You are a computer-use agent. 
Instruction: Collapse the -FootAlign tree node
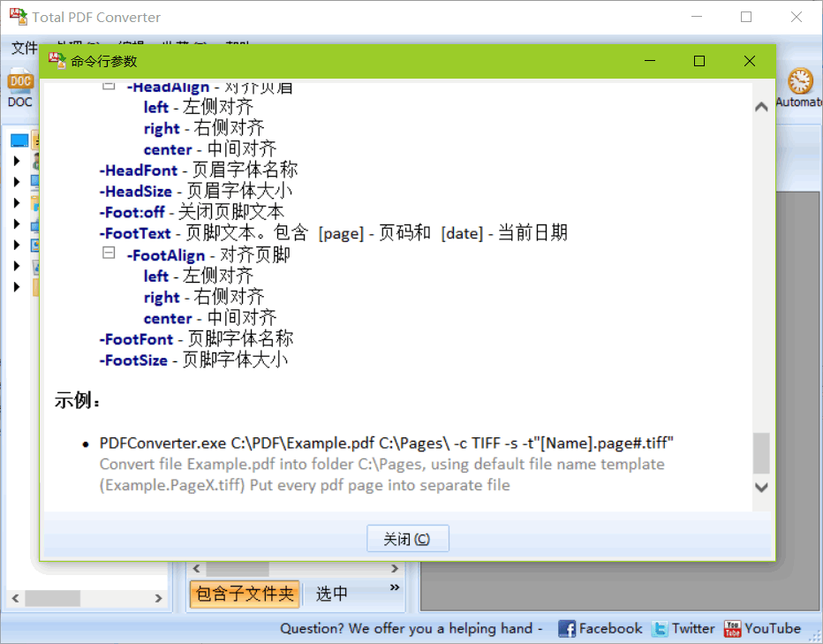point(109,254)
